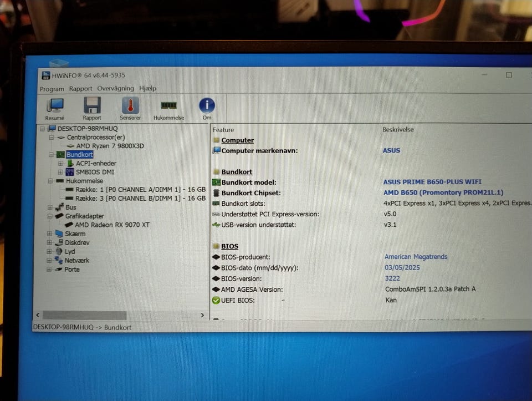
Task: Click the SMBIOS DMI tree icon
Action: pos(70,172)
